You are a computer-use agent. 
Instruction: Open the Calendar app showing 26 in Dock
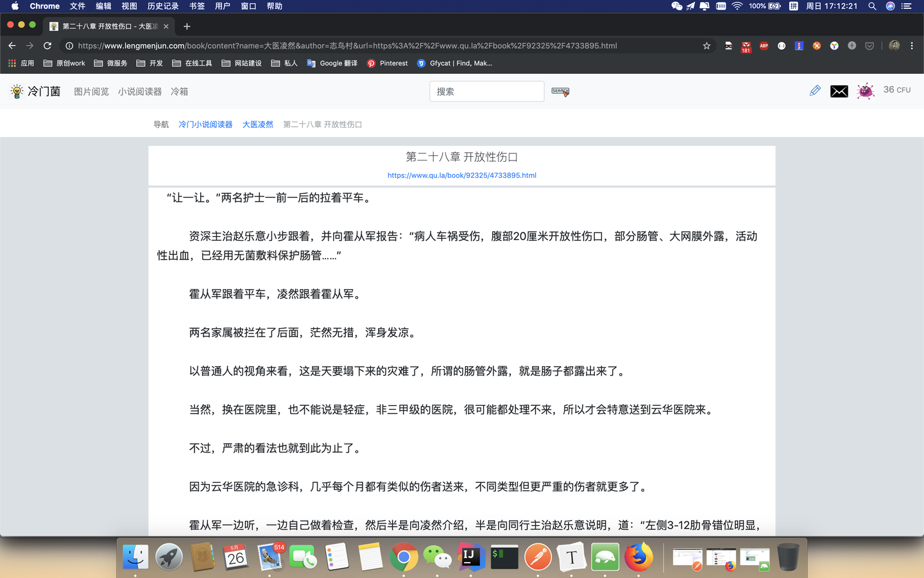pos(235,557)
